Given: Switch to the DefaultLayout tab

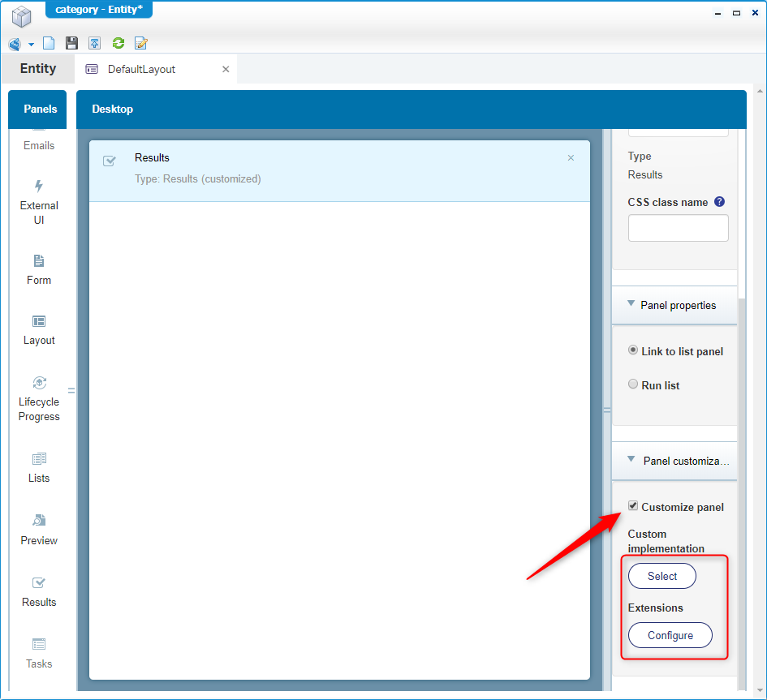Looking at the screenshot, I should 141,70.
